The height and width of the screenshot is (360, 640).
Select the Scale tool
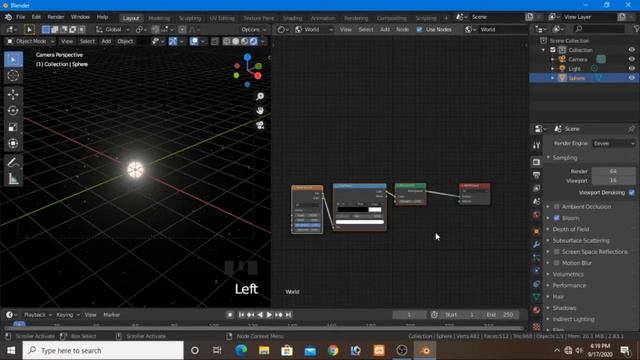coord(13,127)
